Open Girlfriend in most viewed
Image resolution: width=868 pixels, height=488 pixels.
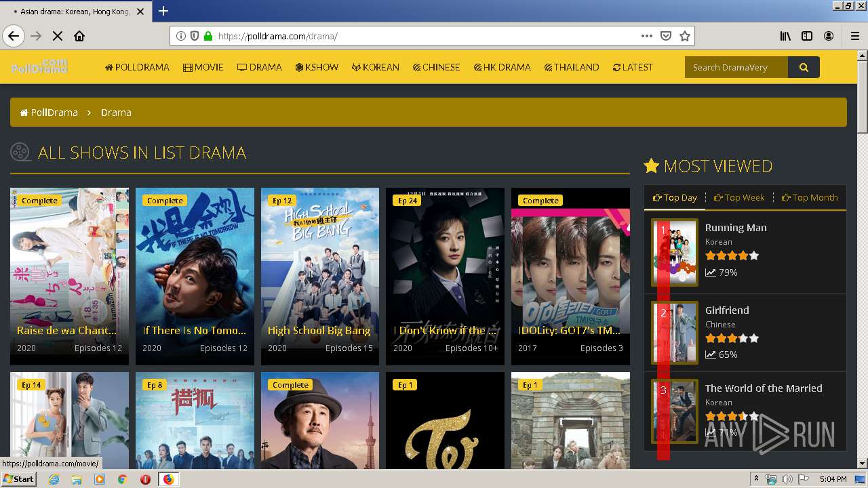point(727,310)
